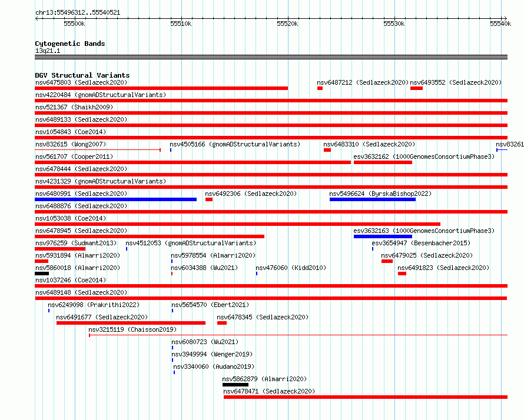Click the chr13:55496312..55540521 region text

(x=78, y=12)
